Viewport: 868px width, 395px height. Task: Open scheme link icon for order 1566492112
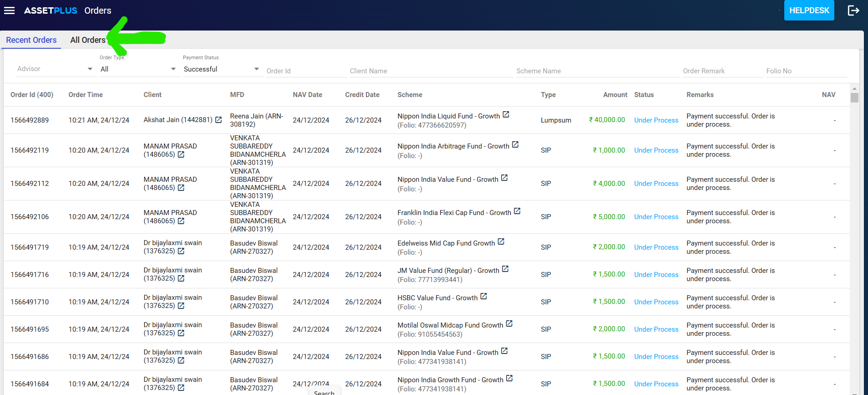(504, 178)
